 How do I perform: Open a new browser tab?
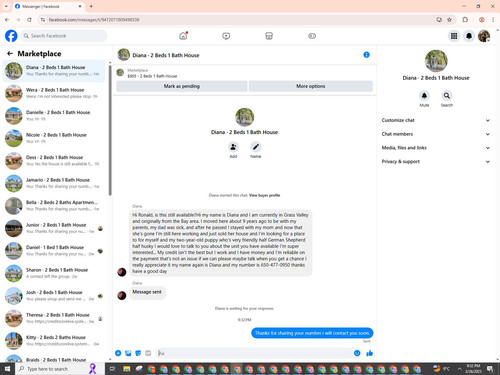(x=91, y=6)
